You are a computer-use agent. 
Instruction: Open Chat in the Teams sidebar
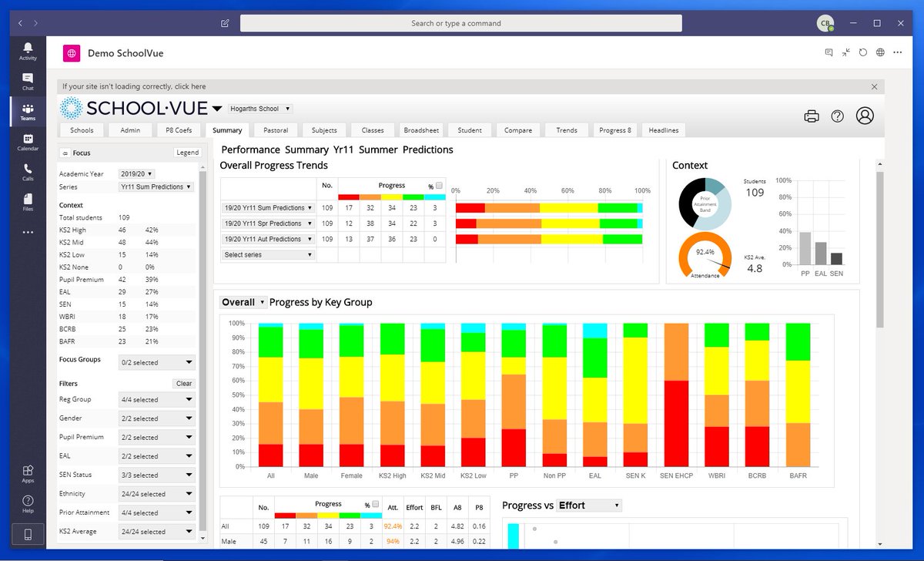coord(28,82)
